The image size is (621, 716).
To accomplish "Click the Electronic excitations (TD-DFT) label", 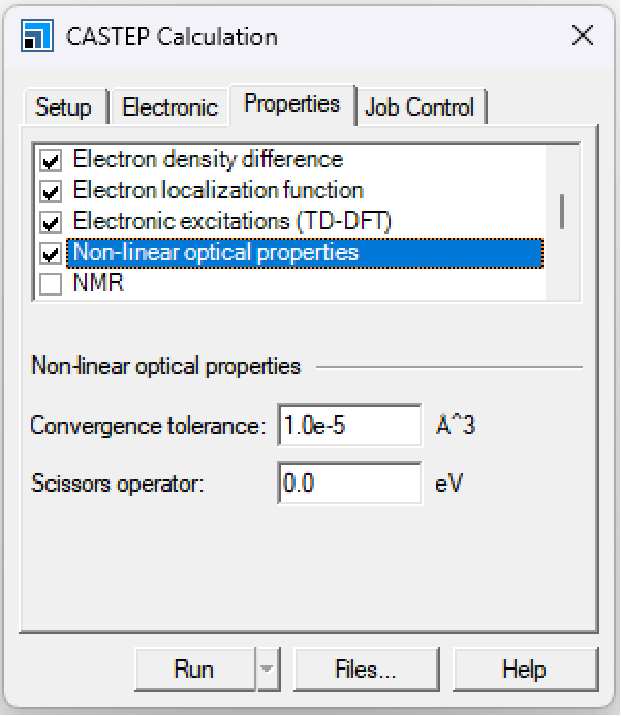I will (232, 222).
